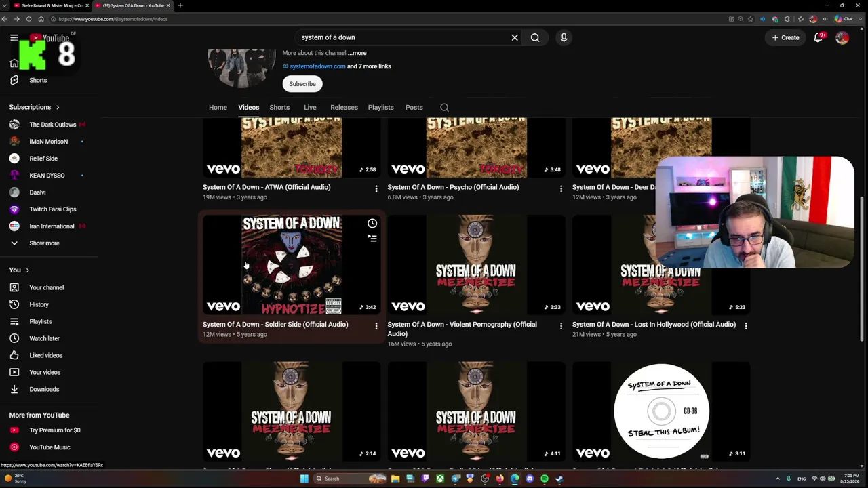Viewport: 868px width, 488px height.
Task: Open the systemofadown.com link
Action: coord(317,66)
